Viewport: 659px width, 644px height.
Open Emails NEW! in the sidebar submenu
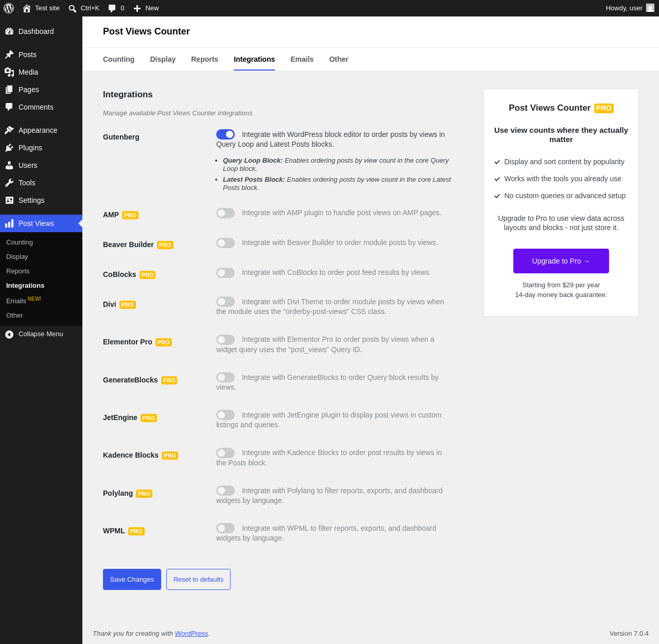tap(41, 300)
